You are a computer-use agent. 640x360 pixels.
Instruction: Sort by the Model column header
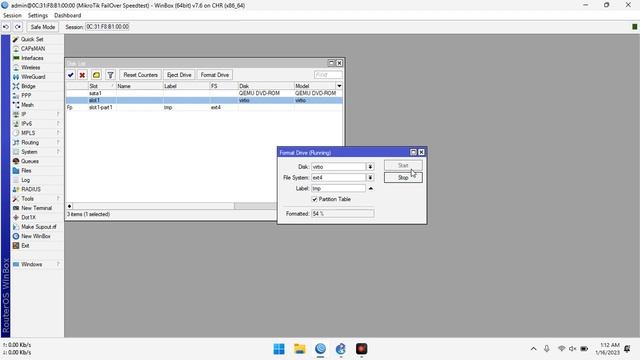[x=314, y=86]
